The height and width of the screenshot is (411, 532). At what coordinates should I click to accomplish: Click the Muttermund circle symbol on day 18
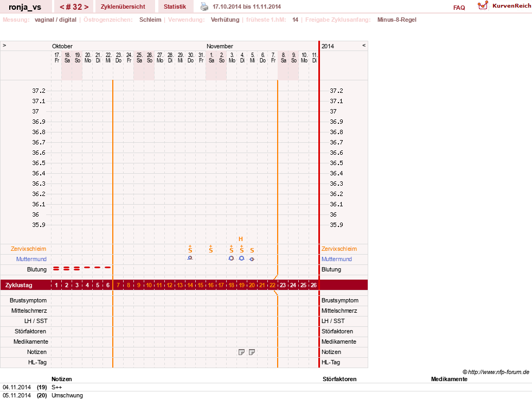click(231, 258)
